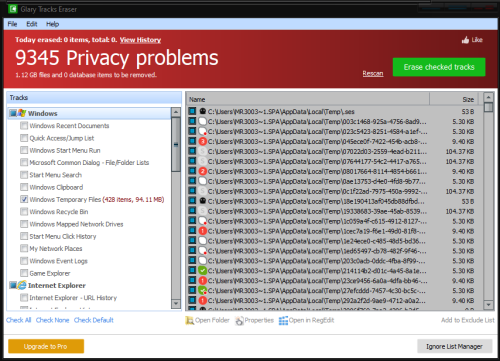This screenshot has height=361, width=500.
Task: Click the Open Folder icon
Action: click(189, 320)
